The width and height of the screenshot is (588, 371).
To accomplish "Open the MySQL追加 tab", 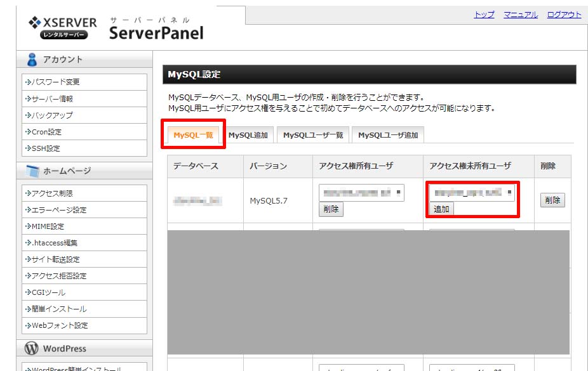I will (248, 135).
